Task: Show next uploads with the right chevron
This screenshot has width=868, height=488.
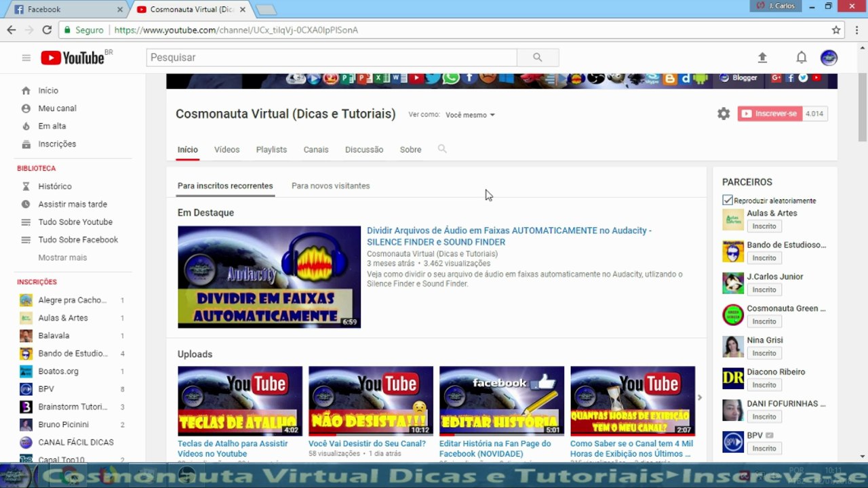Action: 700,398
